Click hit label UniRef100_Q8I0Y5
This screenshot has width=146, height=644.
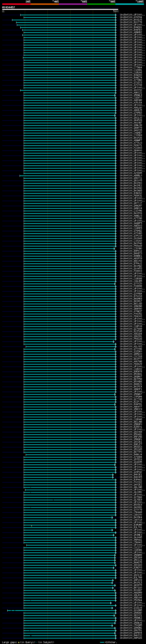pyautogui.click(x=131, y=180)
